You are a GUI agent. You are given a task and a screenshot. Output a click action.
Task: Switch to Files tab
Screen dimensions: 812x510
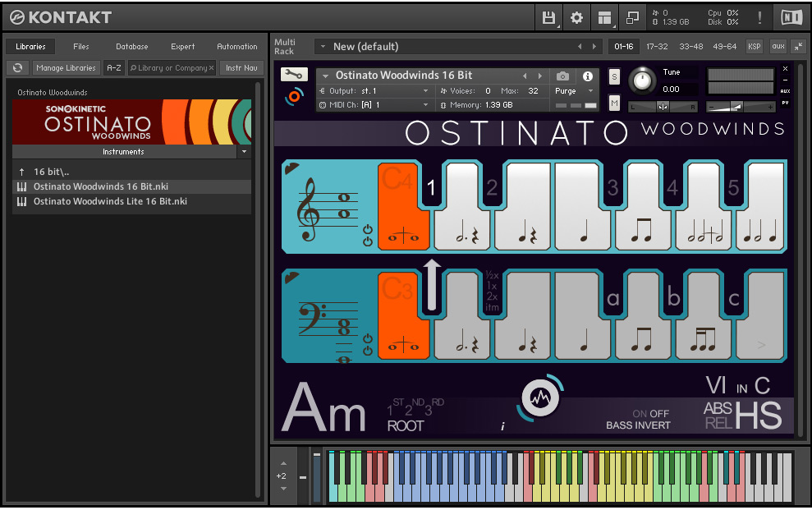(x=80, y=47)
